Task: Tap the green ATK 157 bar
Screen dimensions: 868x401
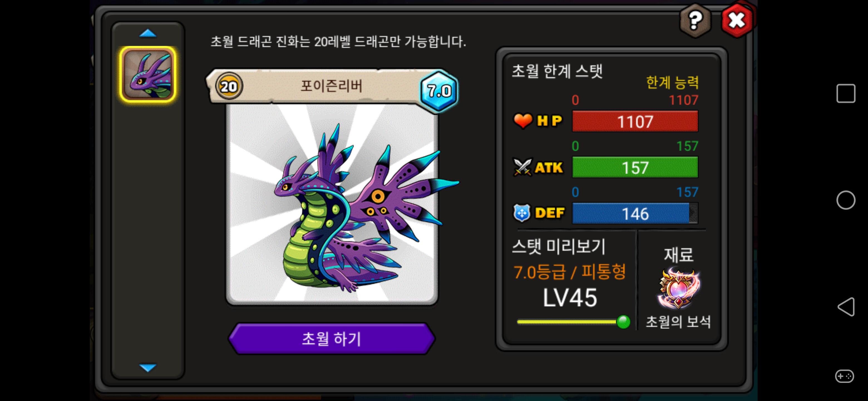Action: tap(635, 167)
